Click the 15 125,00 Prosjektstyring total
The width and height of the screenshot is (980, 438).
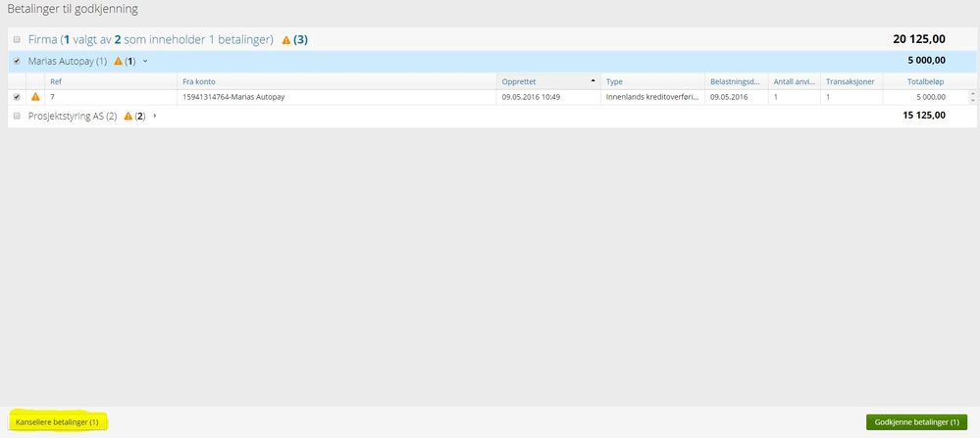pyautogui.click(x=924, y=116)
